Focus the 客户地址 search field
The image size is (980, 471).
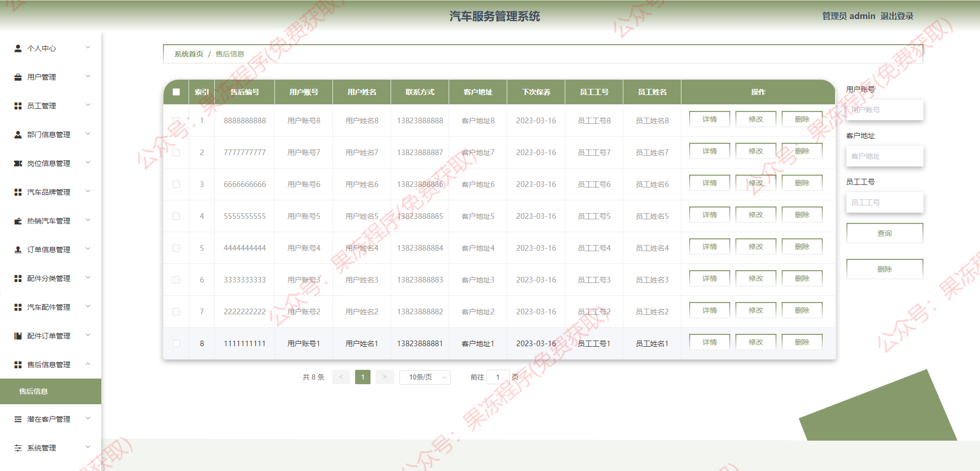885,156
